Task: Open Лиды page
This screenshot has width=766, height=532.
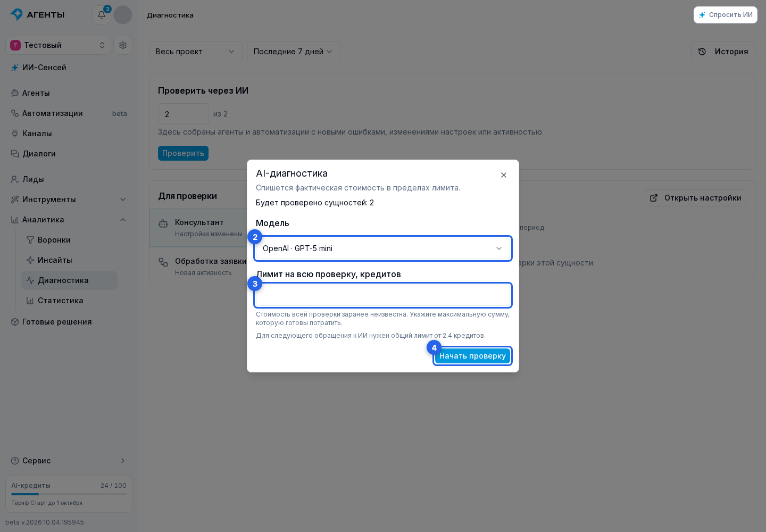Action: (69, 179)
